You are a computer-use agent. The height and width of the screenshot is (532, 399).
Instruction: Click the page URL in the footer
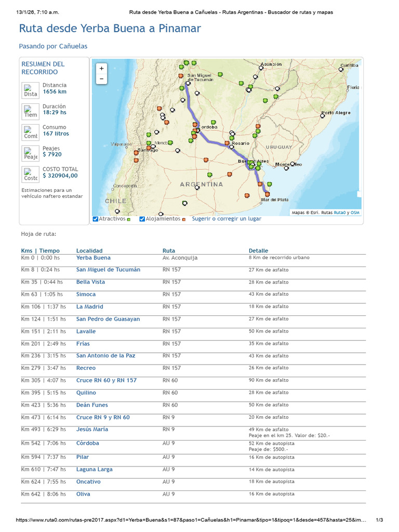(x=191, y=520)
